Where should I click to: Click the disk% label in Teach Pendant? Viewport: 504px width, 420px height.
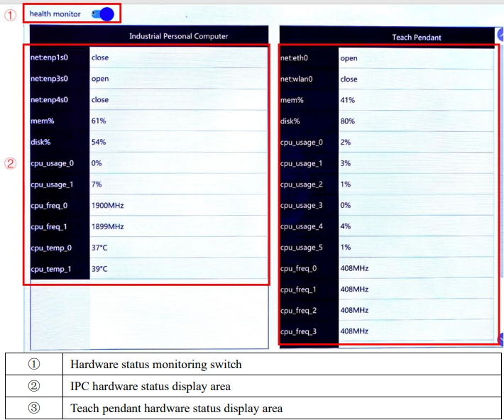(290, 121)
